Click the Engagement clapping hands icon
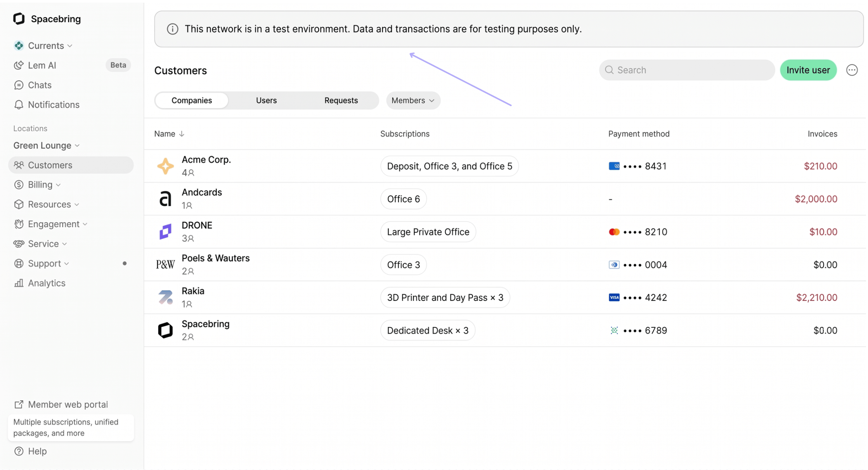The image size is (868, 470). [x=19, y=224]
